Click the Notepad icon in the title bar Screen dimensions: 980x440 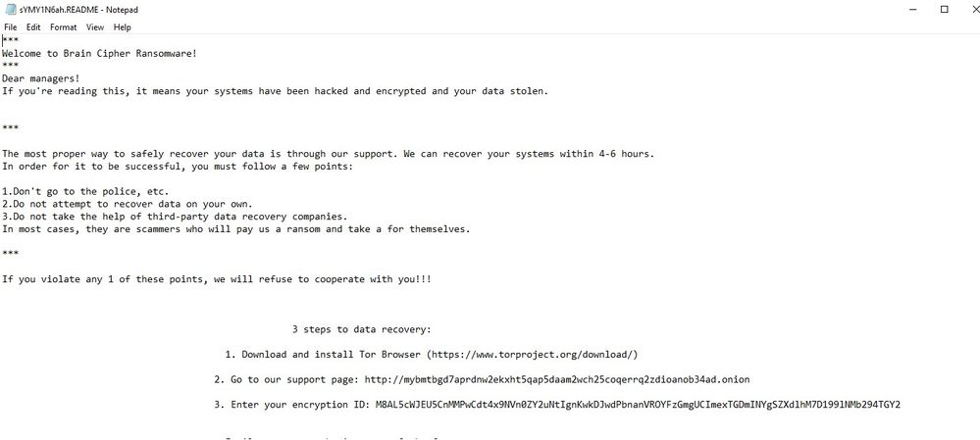[x=9, y=9]
